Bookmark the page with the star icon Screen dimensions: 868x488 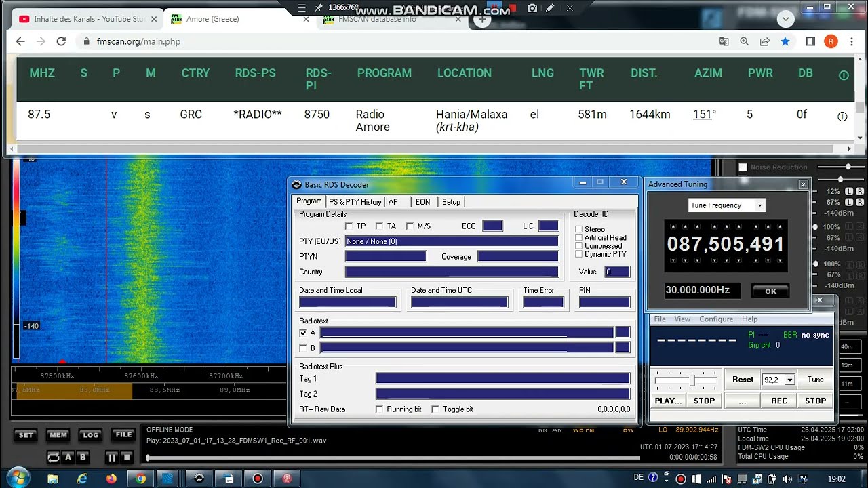[785, 41]
